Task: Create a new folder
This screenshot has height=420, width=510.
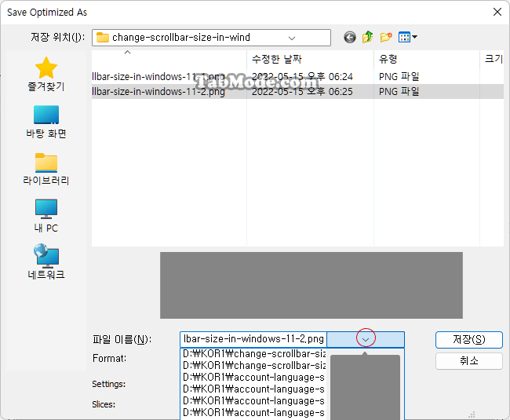Action: 386,37
